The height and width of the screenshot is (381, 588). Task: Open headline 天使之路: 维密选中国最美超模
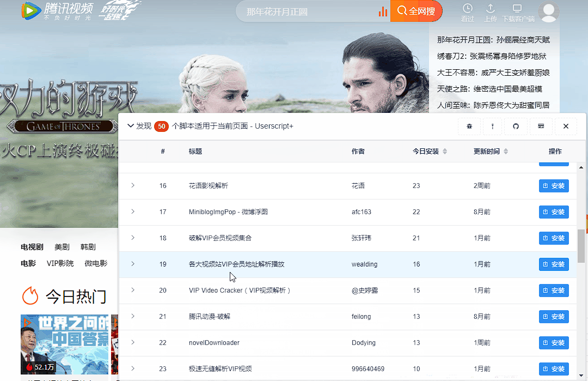(x=489, y=89)
